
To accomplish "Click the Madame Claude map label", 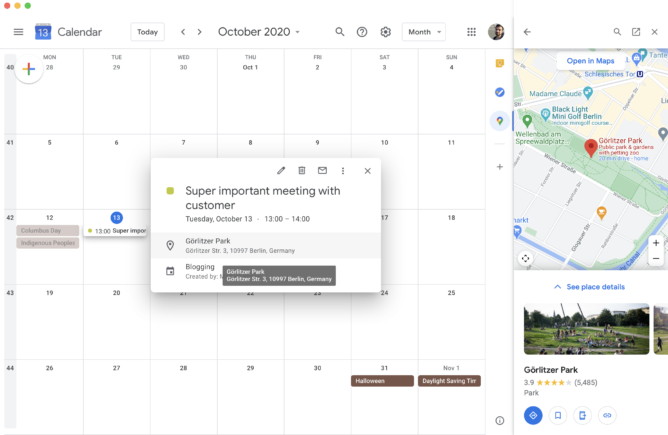I will click(x=555, y=93).
